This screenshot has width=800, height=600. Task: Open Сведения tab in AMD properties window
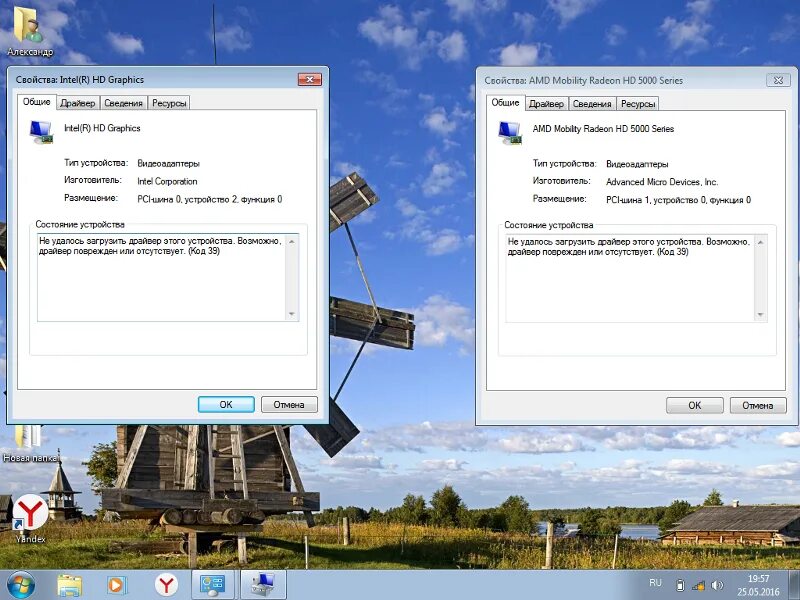pyautogui.click(x=592, y=104)
